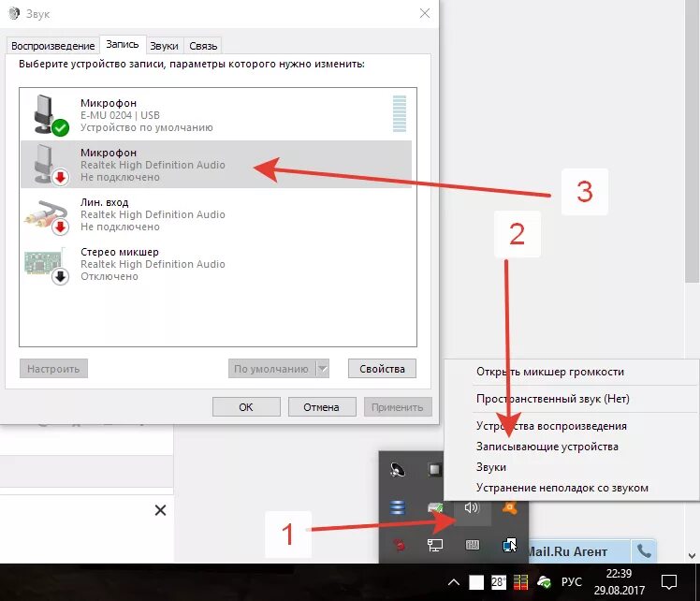Click the X close icon in background panel
The height and width of the screenshot is (601, 700).
tap(160, 510)
